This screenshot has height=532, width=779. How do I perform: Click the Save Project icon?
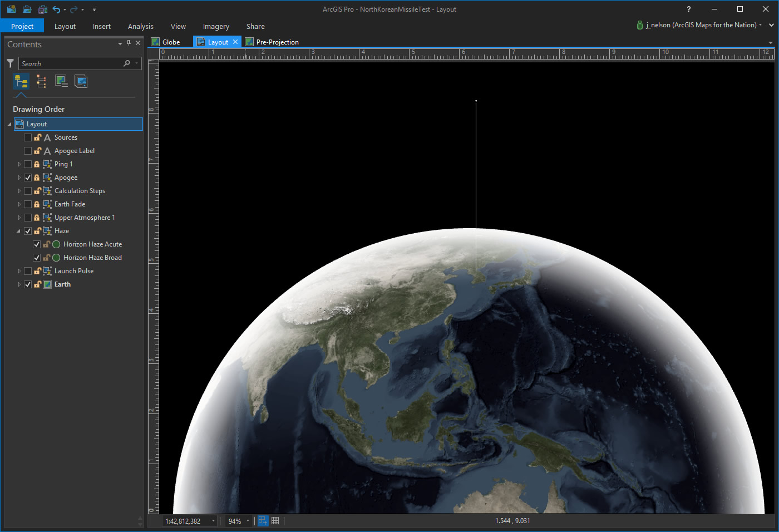[x=43, y=9]
